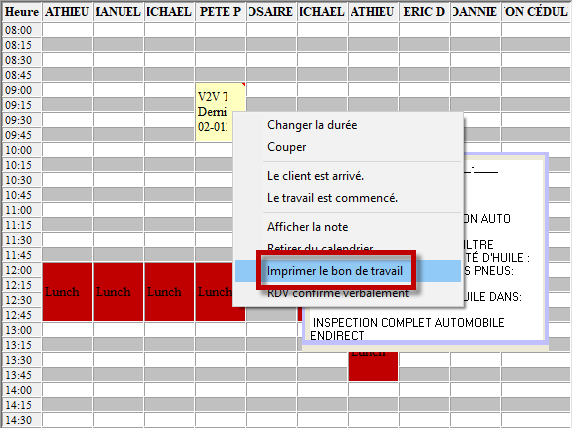573x428 pixels.
Task: Click the 14:30 time row label
Action: point(19,420)
